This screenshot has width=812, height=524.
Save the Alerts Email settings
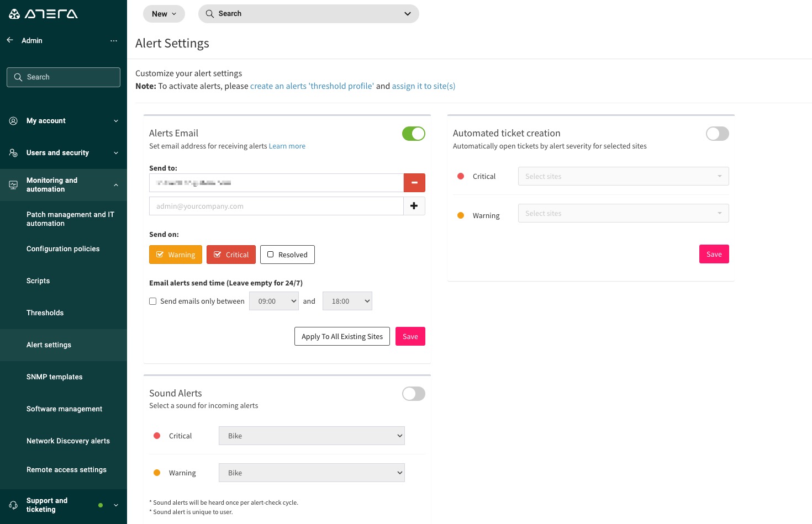[410, 336]
